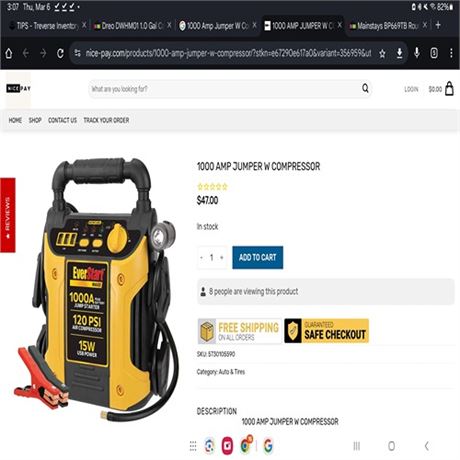Open TRACK YOUR ORDER page
The width and height of the screenshot is (460, 460).
coord(106,120)
